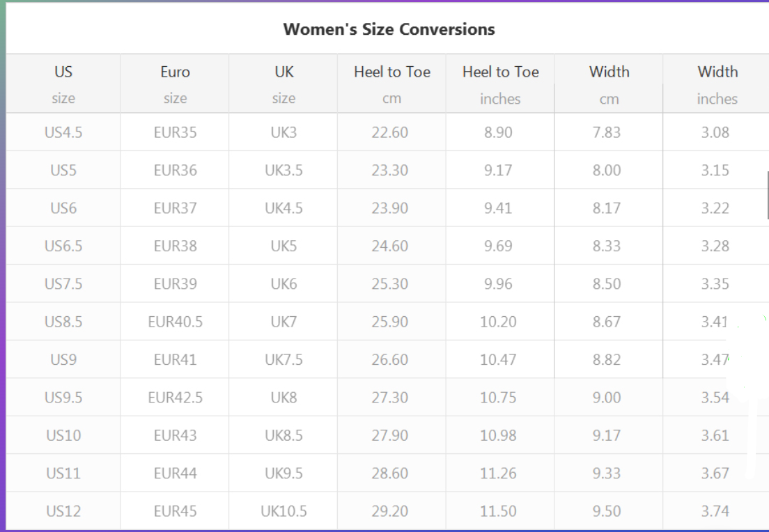Click the "US9.5" cell

click(x=63, y=397)
